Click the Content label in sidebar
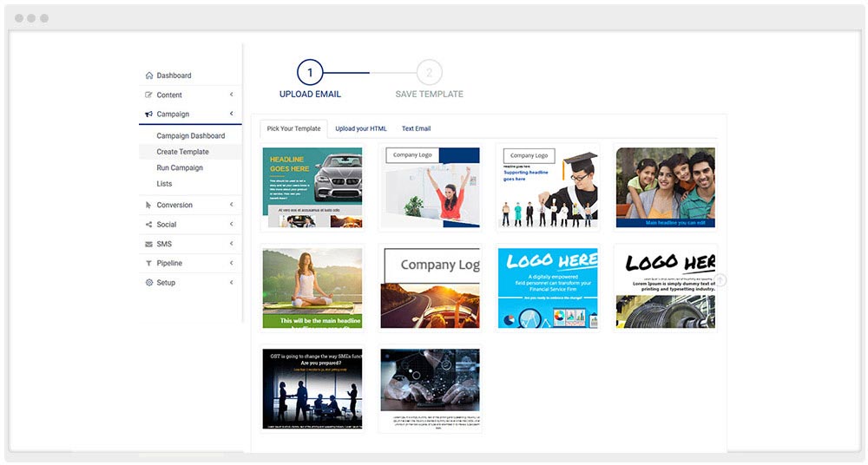The height and width of the screenshot is (465, 868). [x=169, y=95]
